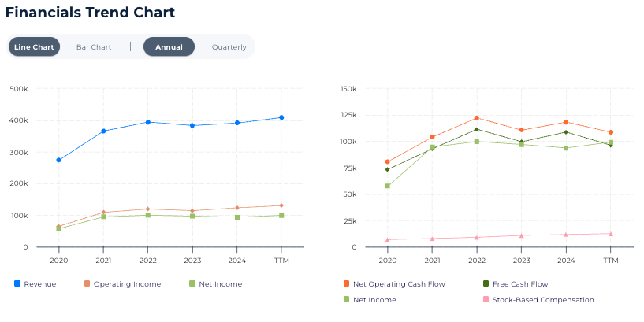Select the Line Chart view
Screen dimensions: 644x322
coord(34,47)
